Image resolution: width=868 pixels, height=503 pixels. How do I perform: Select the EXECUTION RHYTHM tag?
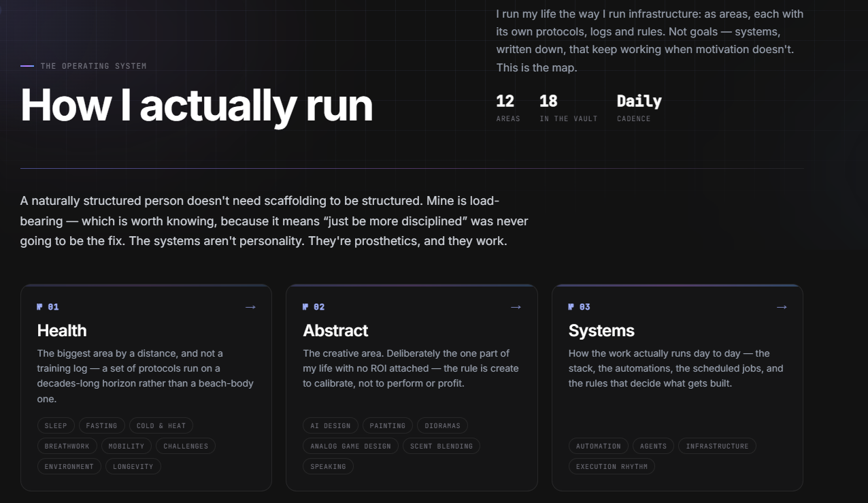[x=612, y=466]
